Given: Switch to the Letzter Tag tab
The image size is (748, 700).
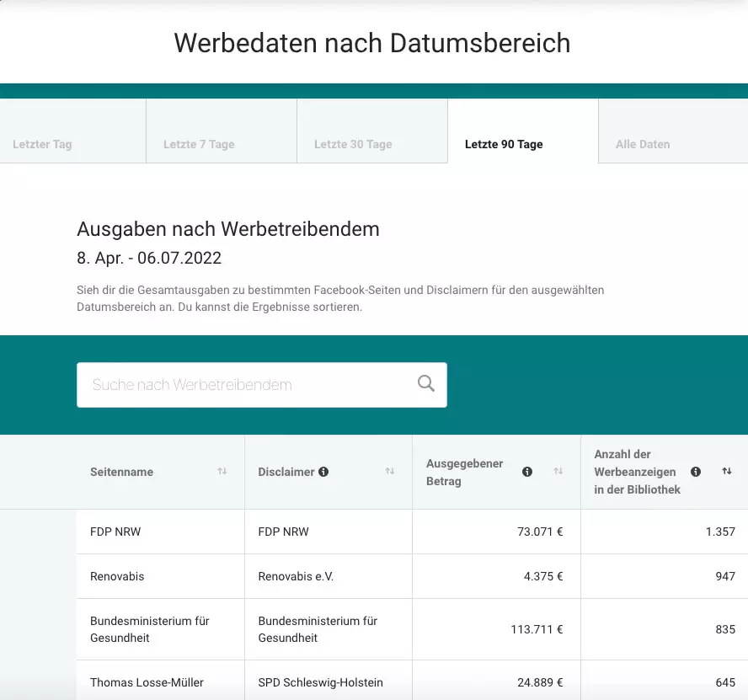Looking at the screenshot, I should pyautogui.click(x=72, y=131).
